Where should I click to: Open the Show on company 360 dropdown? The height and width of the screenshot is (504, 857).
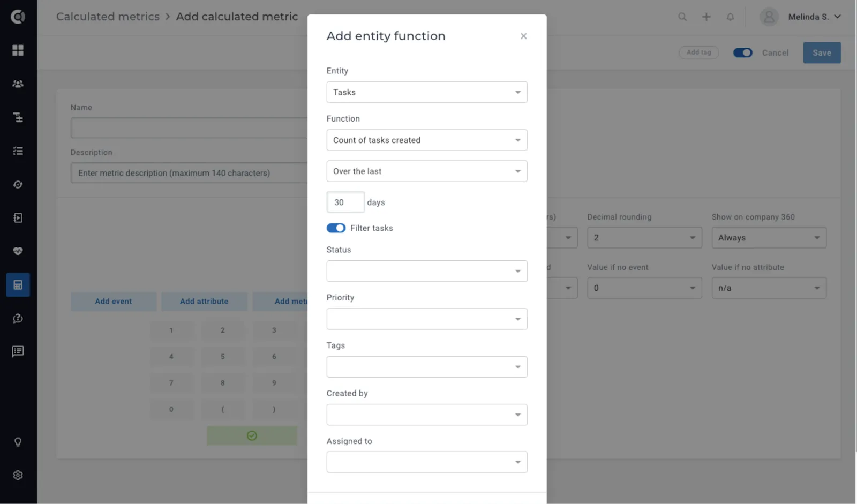coord(769,238)
